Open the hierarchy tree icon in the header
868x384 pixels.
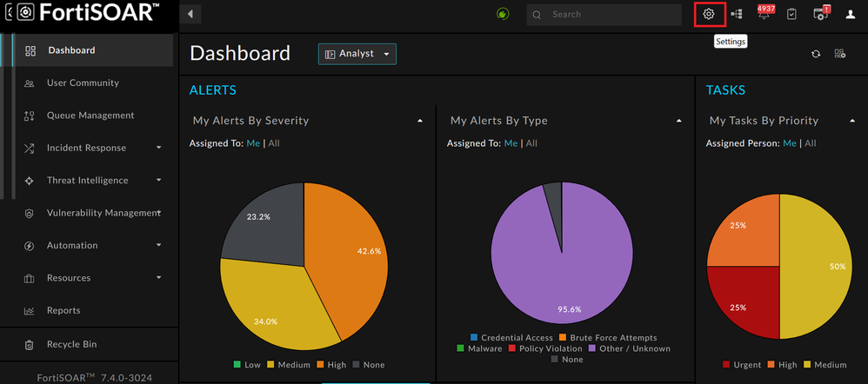(737, 15)
